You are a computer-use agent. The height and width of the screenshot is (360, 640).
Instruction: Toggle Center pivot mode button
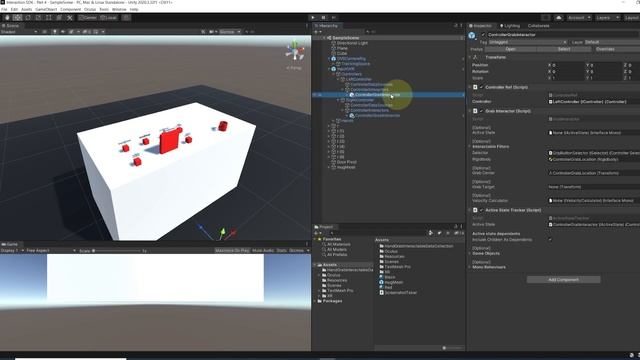(88, 18)
